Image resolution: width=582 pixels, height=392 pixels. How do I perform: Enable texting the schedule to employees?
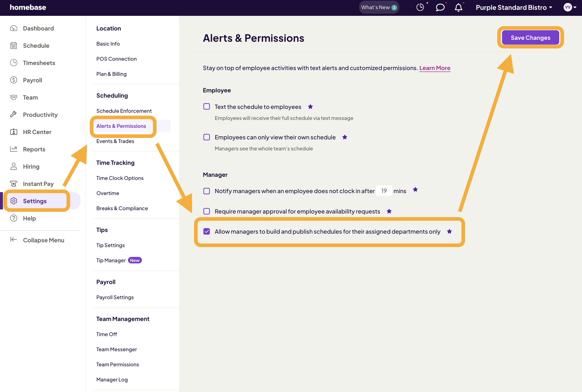[206, 107]
